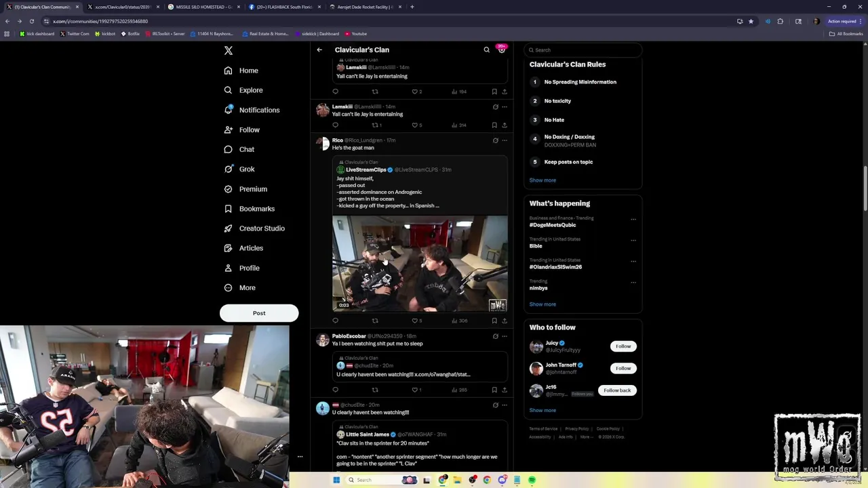Open Grok action on @chudlte's tweet

(495, 405)
